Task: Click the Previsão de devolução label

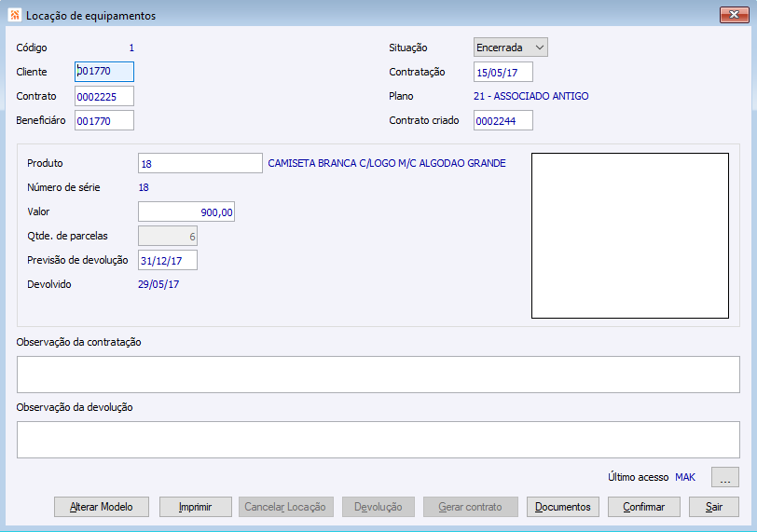Action: click(77, 260)
